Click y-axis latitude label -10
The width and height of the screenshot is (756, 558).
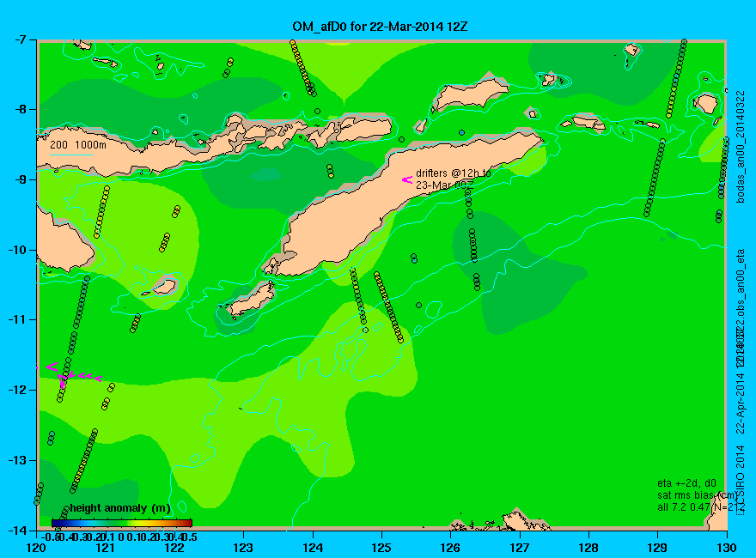17,250
